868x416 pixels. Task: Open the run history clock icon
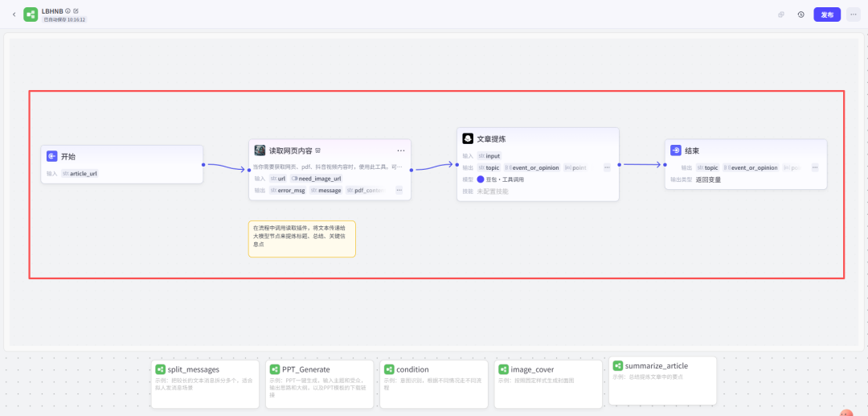click(800, 14)
